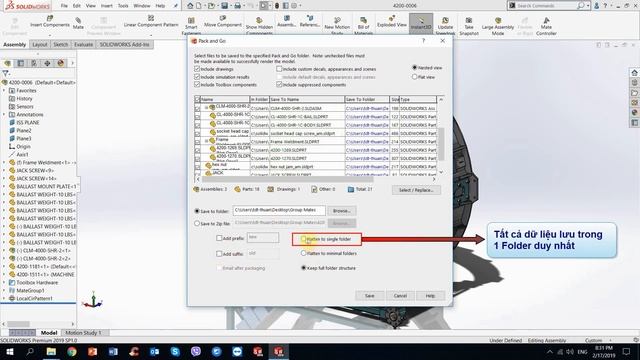Image resolution: width=640 pixels, height=360 pixels.
Task: Toggle Include simulation results checkbox
Action: coord(197,77)
